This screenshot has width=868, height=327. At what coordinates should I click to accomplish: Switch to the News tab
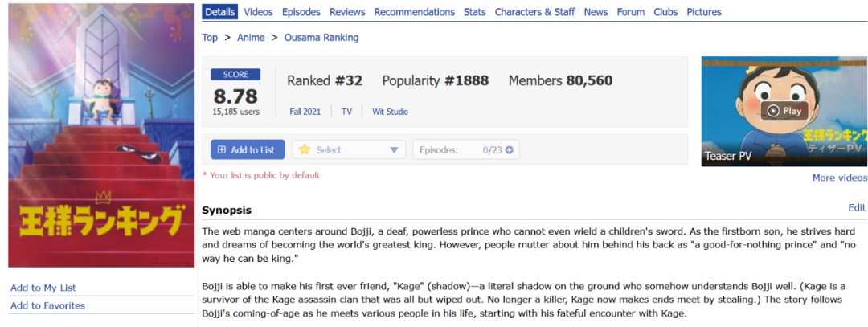coord(596,11)
